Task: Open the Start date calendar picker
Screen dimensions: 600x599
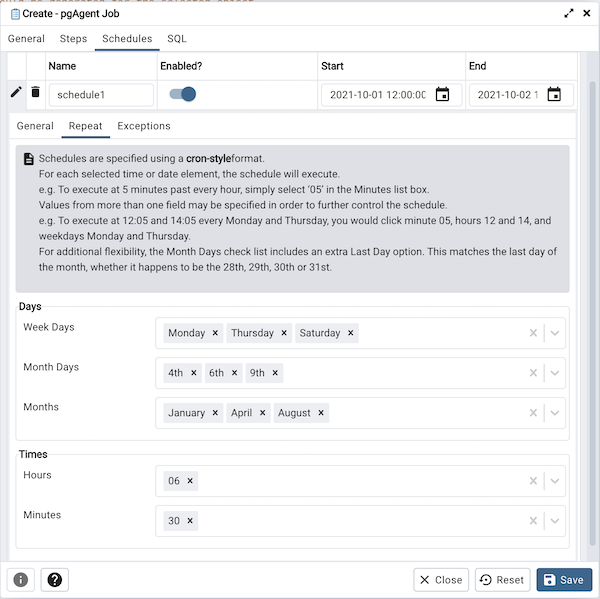Action: [442, 95]
